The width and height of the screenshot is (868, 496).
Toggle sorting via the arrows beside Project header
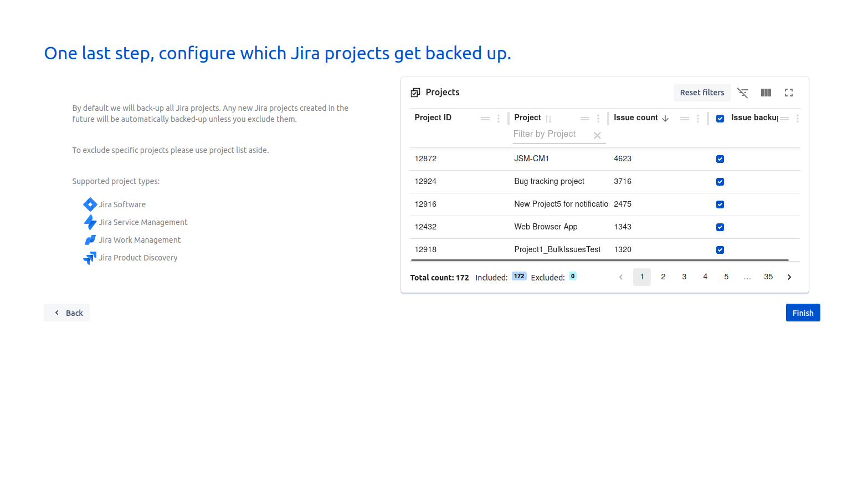(549, 118)
